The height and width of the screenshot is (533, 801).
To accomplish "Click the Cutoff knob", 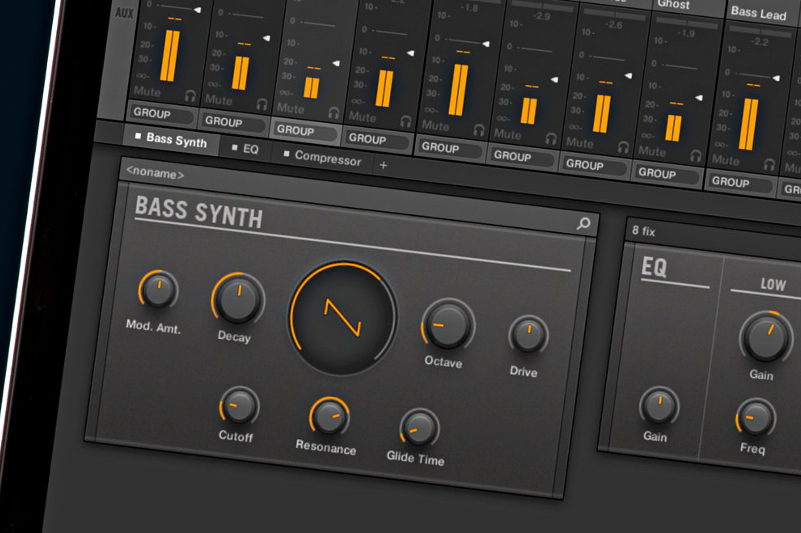I will point(239,406).
